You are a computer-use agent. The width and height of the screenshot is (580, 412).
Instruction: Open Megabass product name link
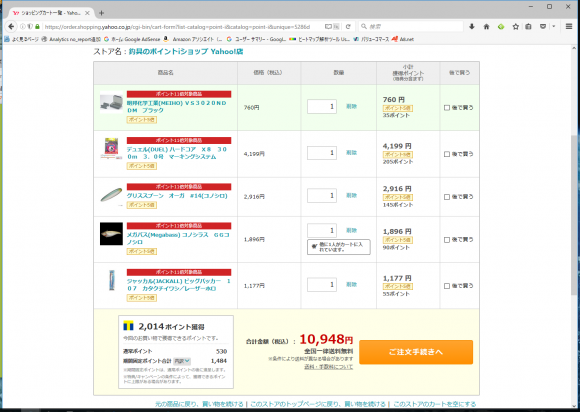[x=178, y=239]
